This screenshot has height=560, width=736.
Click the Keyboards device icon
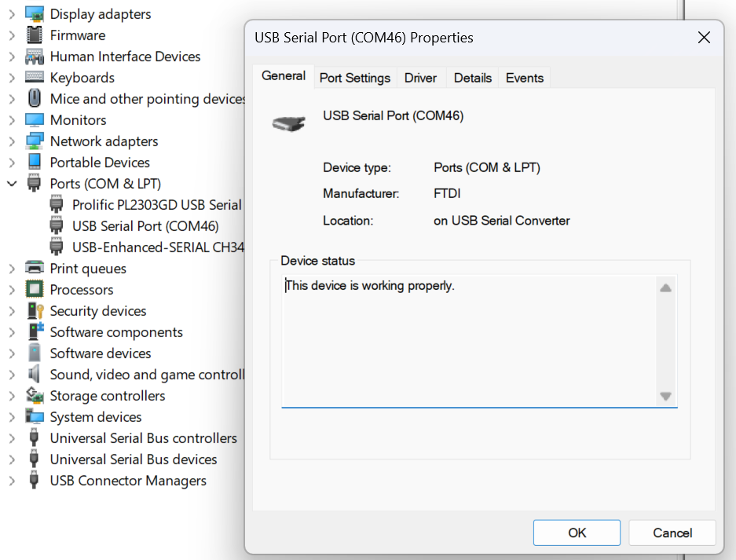[35, 78]
